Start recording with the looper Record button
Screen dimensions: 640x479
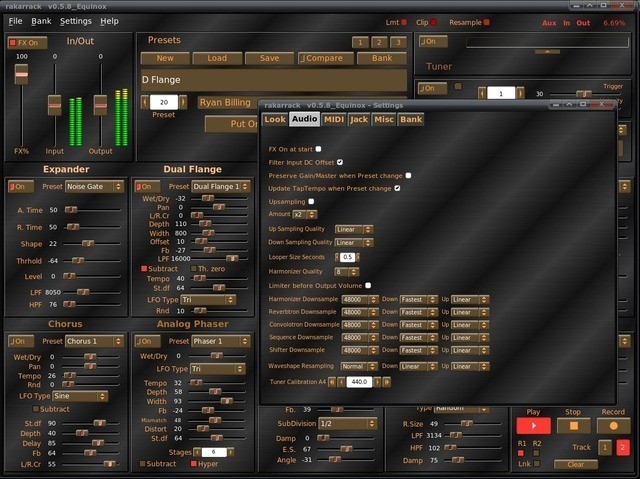[613, 425]
